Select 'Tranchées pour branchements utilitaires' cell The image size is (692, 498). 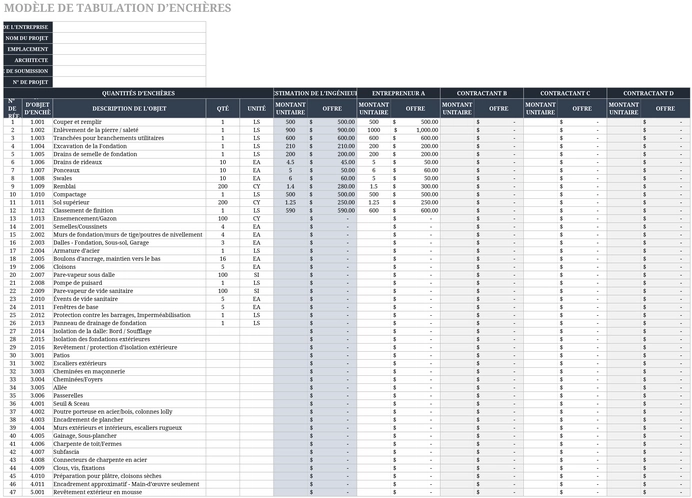129,138
